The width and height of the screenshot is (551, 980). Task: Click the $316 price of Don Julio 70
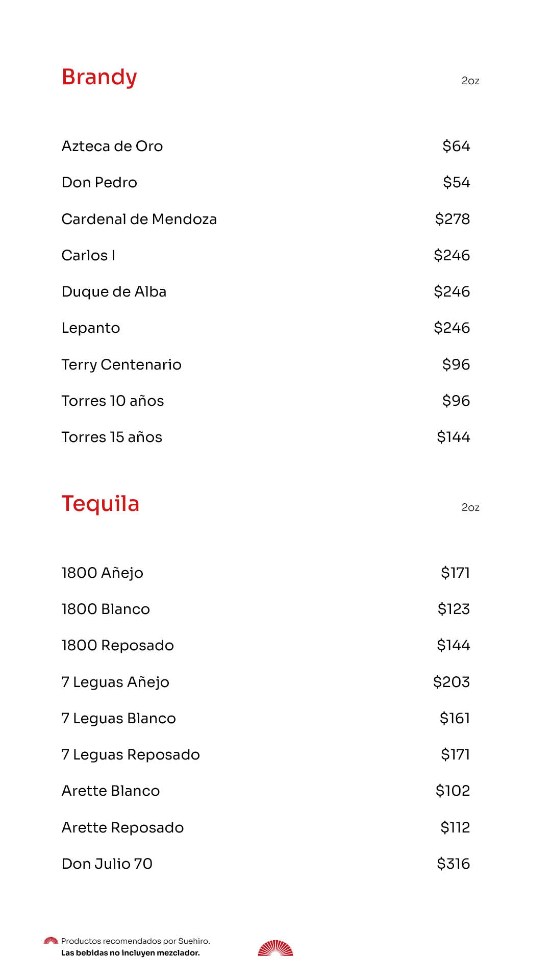453,864
